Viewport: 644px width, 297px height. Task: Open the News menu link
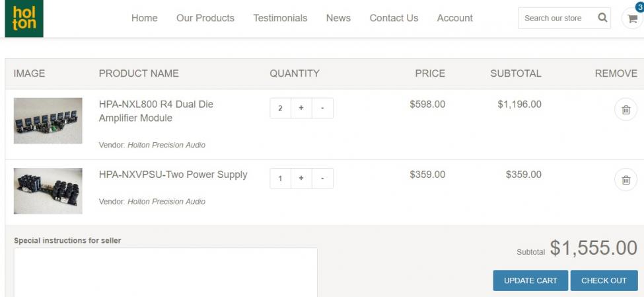338,19
